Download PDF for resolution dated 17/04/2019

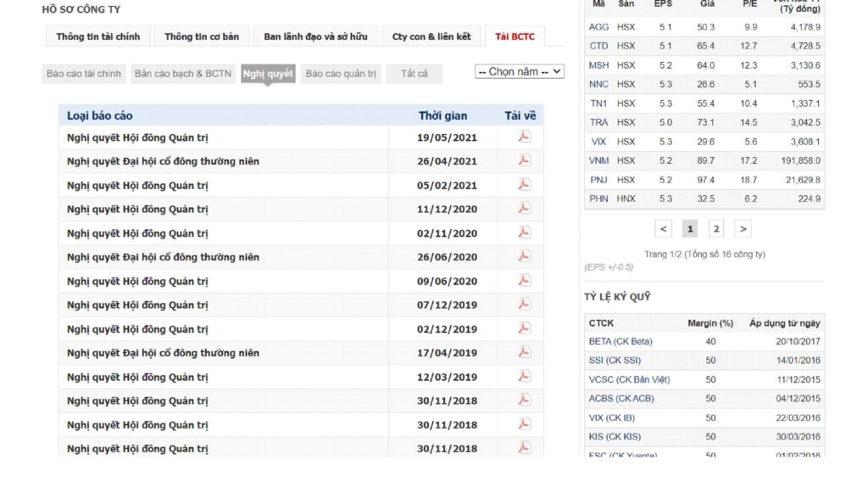[524, 352]
